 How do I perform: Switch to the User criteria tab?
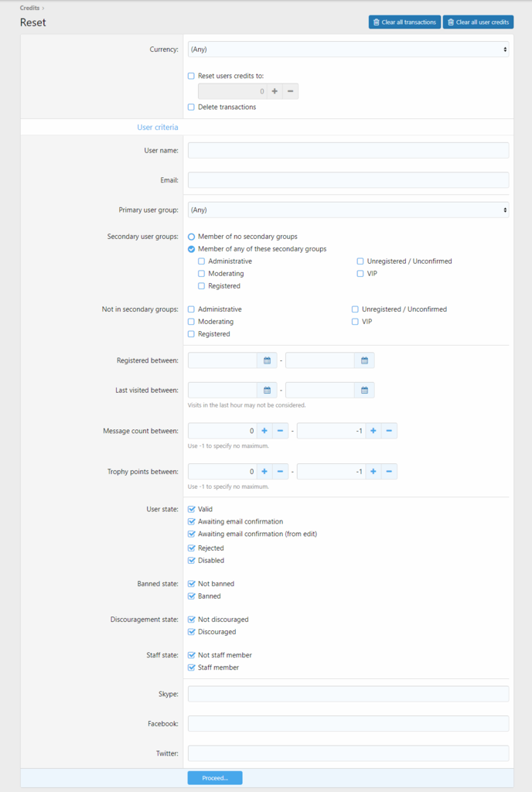(x=158, y=127)
